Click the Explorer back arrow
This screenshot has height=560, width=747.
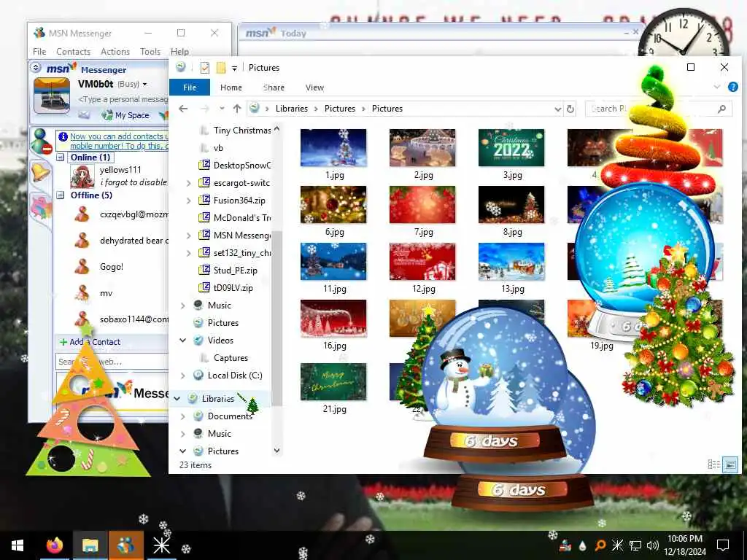pyautogui.click(x=183, y=109)
